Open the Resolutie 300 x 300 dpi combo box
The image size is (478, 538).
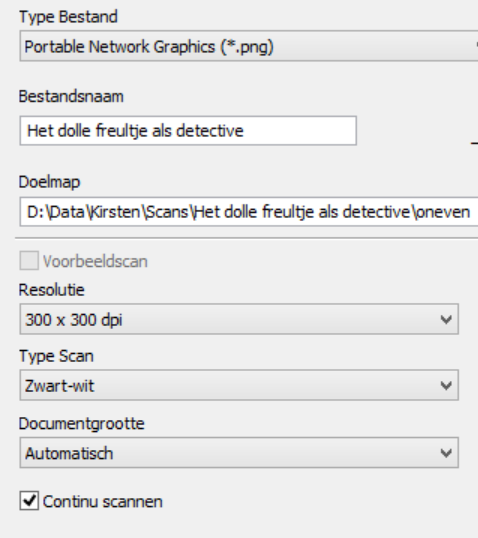[239, 319]
